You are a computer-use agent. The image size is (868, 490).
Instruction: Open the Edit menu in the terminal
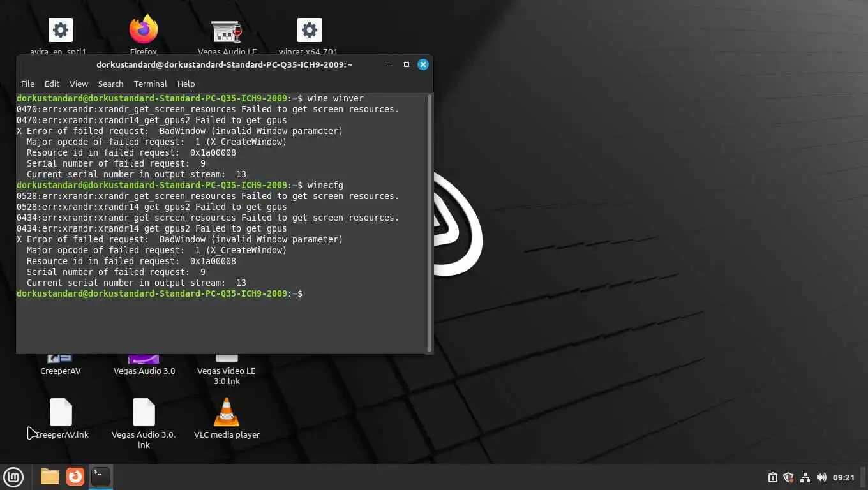point(52,84)
